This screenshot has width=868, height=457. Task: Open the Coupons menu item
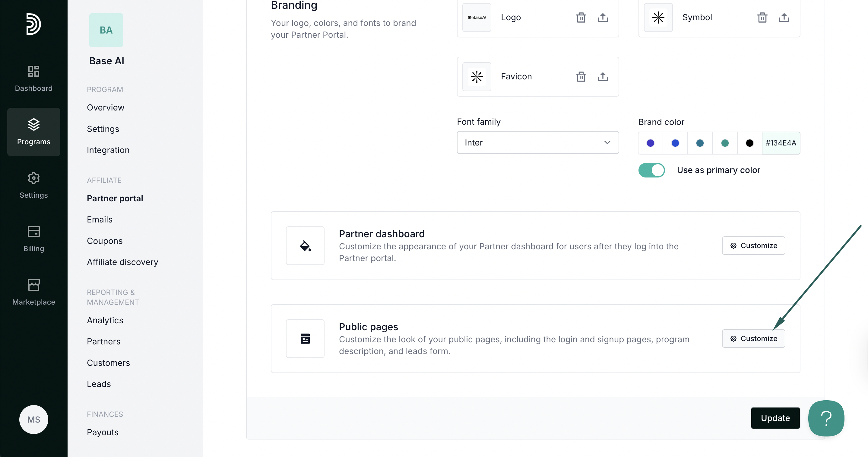pyautogui.click(x=104, y=241)
